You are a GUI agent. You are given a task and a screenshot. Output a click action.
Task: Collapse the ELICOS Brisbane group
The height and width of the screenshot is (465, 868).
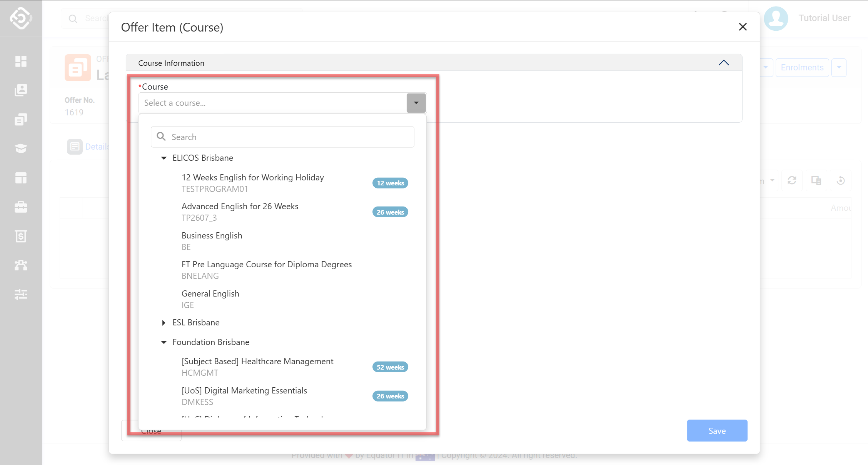[x=164, y=158]
